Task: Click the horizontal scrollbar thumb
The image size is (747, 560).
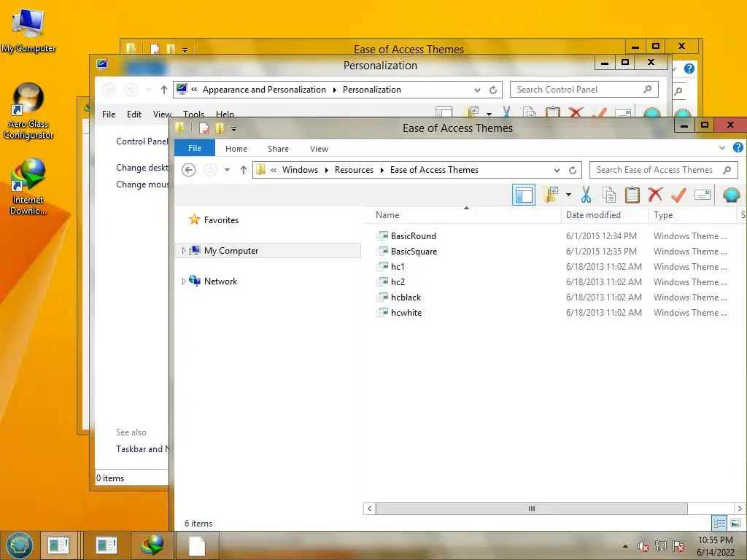Action: (531, 508)
